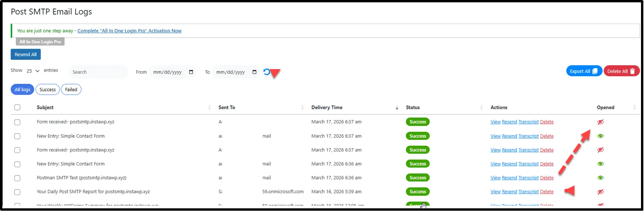Check the New Entry 6:37 am row checkbox
This screenshot has width=644, height=211.
[x=17, y=136]
